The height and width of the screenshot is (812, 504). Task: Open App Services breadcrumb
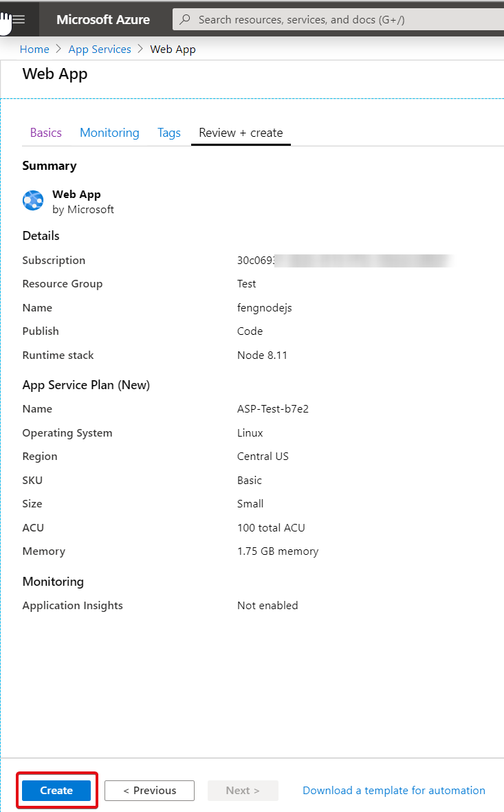point(100,50)
